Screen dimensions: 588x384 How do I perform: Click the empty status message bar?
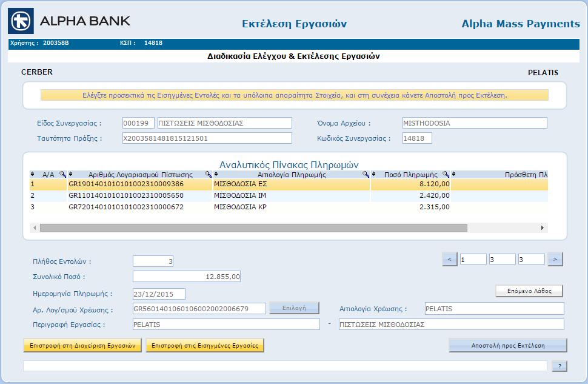[x=285, y=366]
